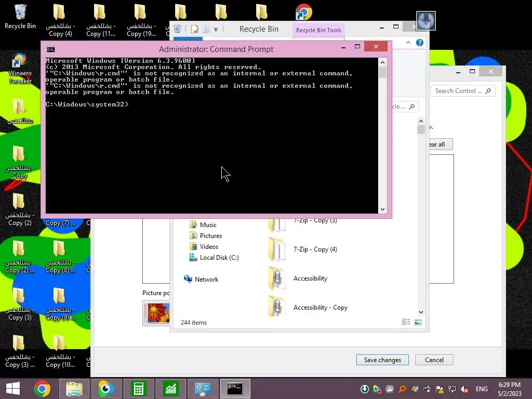This screenshot has width=532, height=399.
Task: Switch to Control Panel taskbar button
Action: pos(203,389)
